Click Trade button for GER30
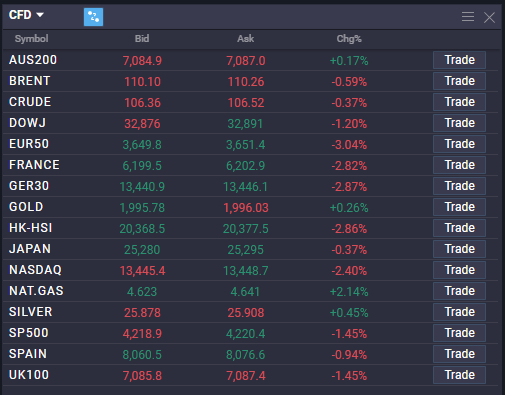The height and width of the screenshot is (395, 505). pyautogui.click(x=459, y=186)
